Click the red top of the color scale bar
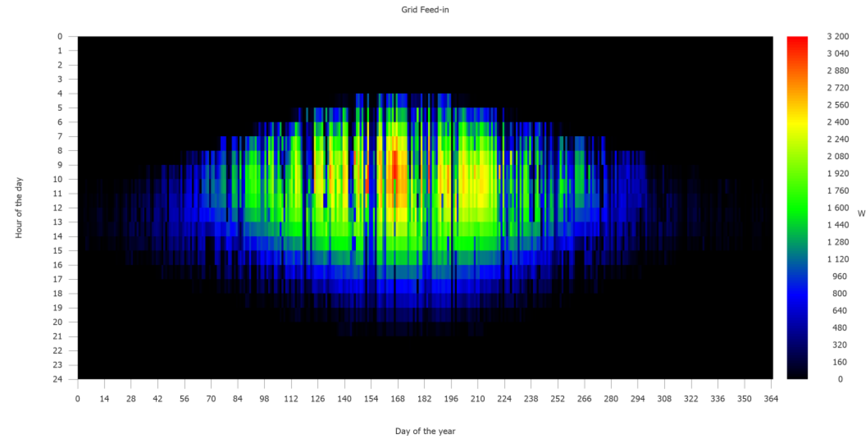868x439 pixels. point(797,42)
